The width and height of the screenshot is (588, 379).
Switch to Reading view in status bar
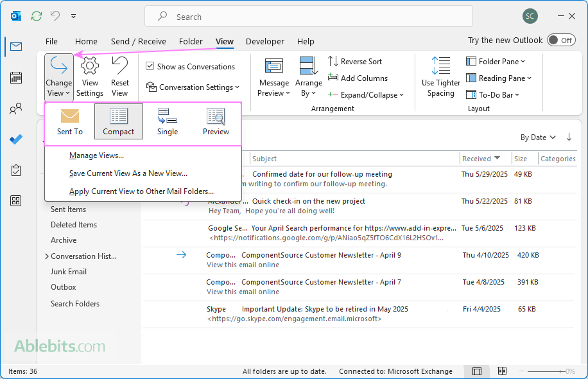click(502, 371)
